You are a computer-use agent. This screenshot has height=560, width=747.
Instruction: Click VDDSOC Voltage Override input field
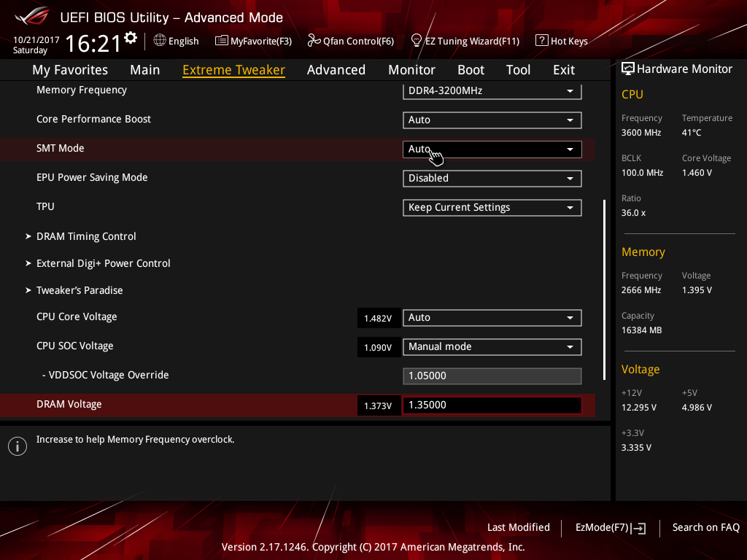coord(492,376)
